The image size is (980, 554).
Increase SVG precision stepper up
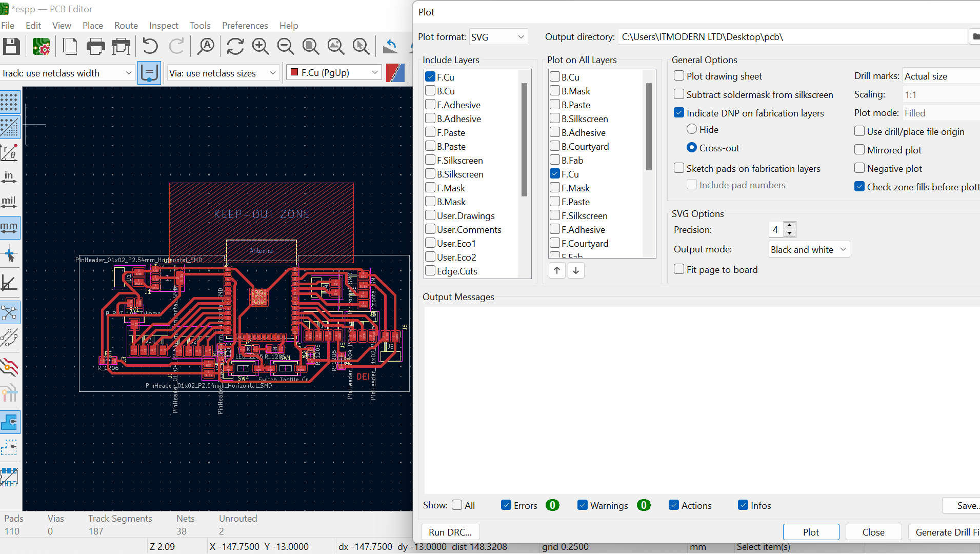[790, 226]
